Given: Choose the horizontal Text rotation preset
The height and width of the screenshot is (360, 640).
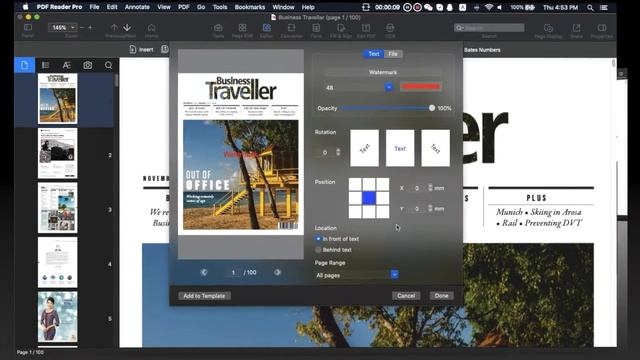Looking at the screenshot, I should point(400,148).
